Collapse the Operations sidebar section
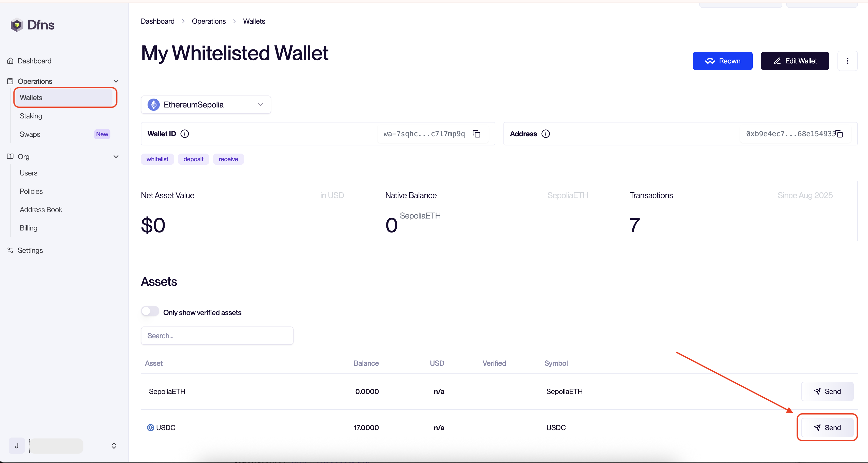 click(x=116, y=81)
